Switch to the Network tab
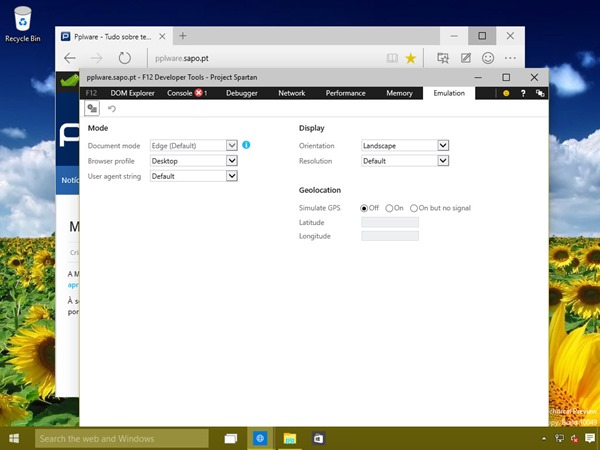The width and height of the screenshot is (600, 450). point(292,93)
